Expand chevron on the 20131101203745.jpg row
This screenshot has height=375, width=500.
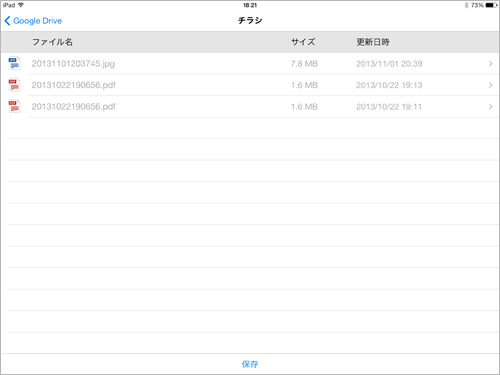coord(490,64)
